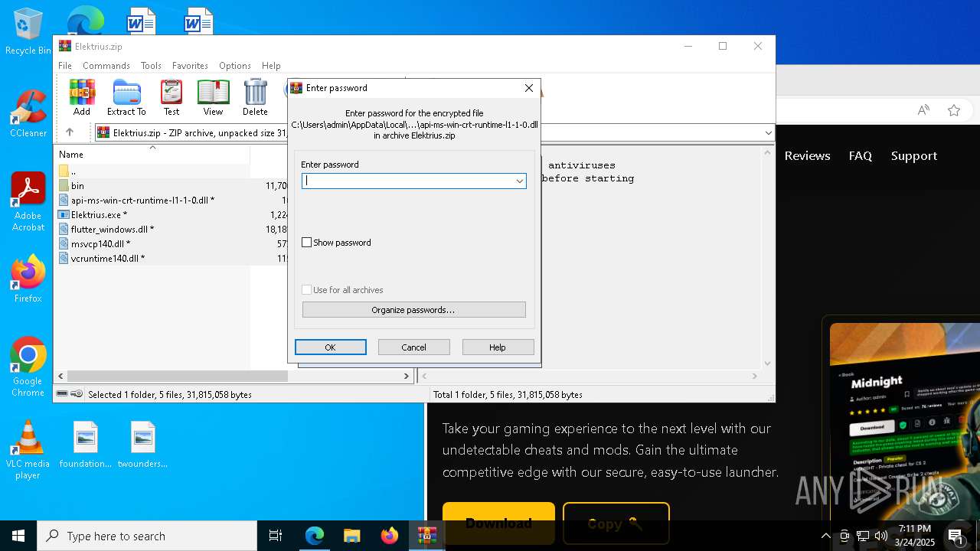Open the Commands menu
This screenshot has width=980, height=551.
coord(106,66)
